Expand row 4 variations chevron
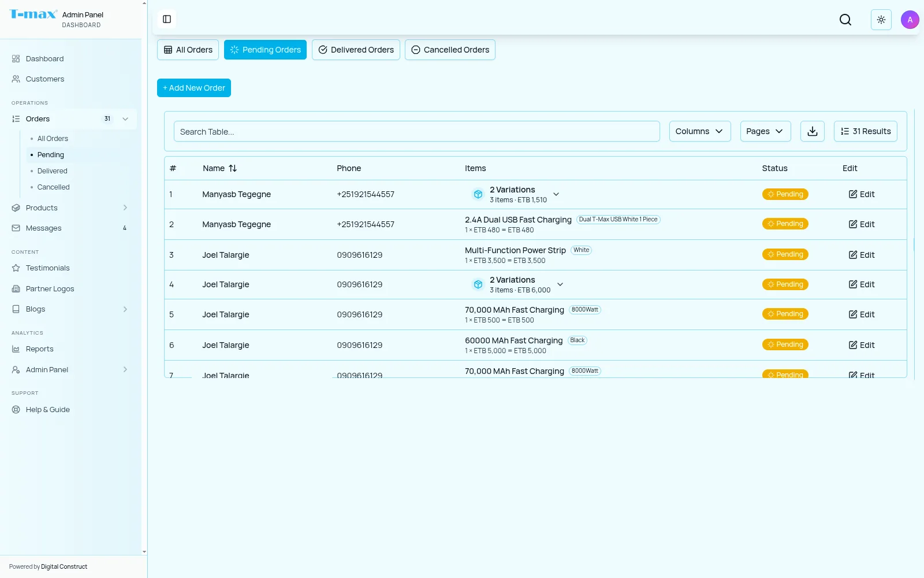The image size is (924, 578). (x=560, y=284)
